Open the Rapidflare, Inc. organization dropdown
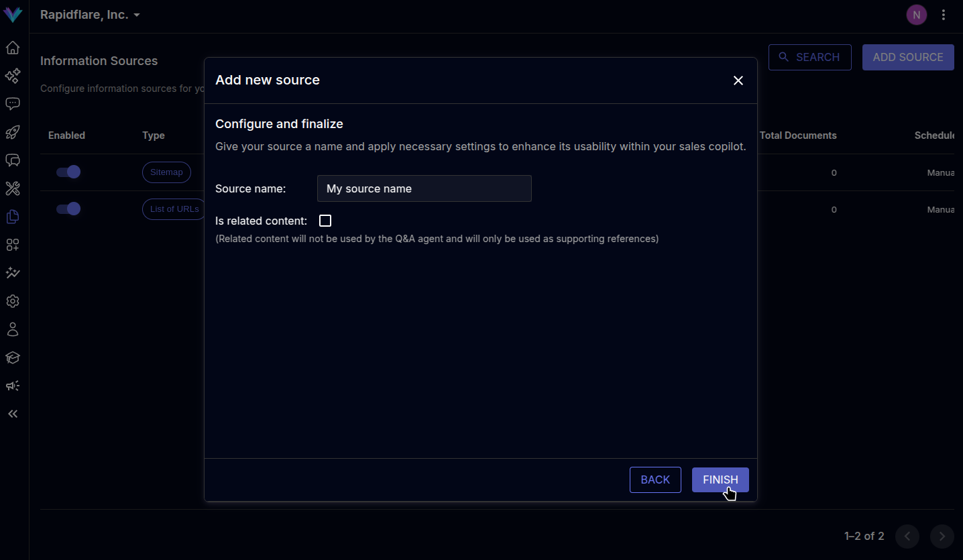 [90, 14]
